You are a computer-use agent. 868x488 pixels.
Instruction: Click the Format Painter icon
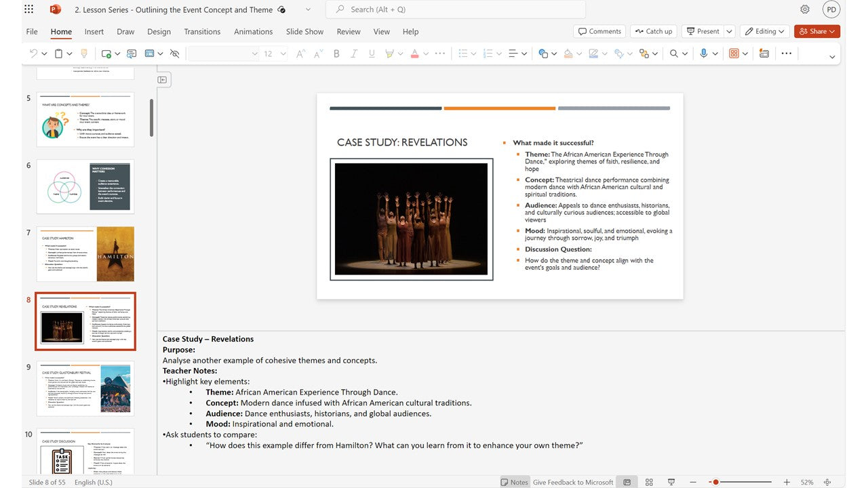(84, 54)
